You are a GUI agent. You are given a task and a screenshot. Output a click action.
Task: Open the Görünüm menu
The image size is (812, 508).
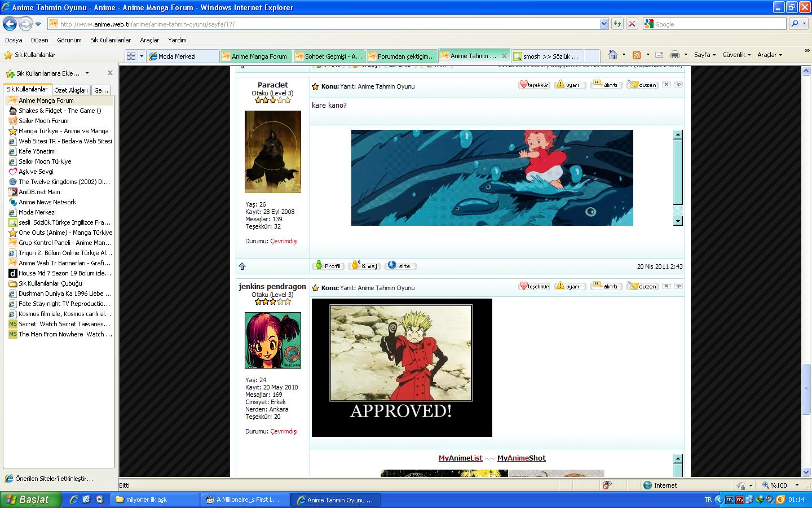(69, 40)
